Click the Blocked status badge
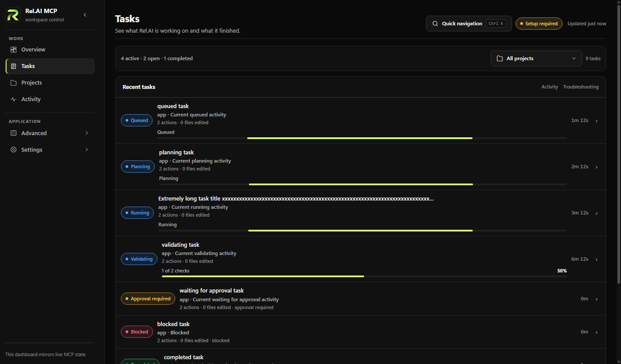The height and width of the screenshot is (364, 621). [136, 332]
